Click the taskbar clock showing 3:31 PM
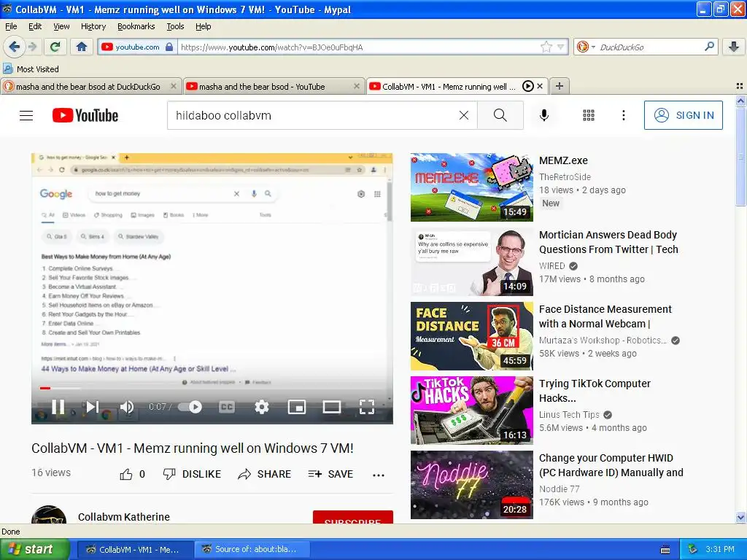The height and width of the screenshot is (560, 747). (720, 549)
